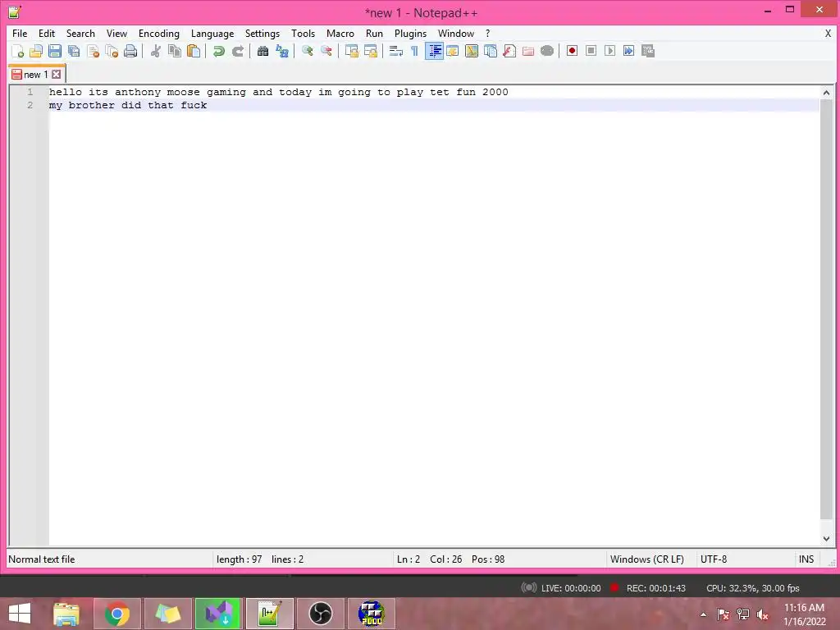Screen dimensions: 840x630
Task: Open the Run menu
Action: point(374,33)
